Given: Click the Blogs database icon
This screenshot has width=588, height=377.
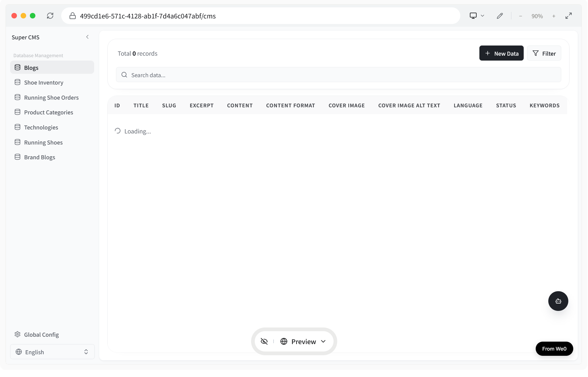Looking at the screenshot, I should 18,67.
